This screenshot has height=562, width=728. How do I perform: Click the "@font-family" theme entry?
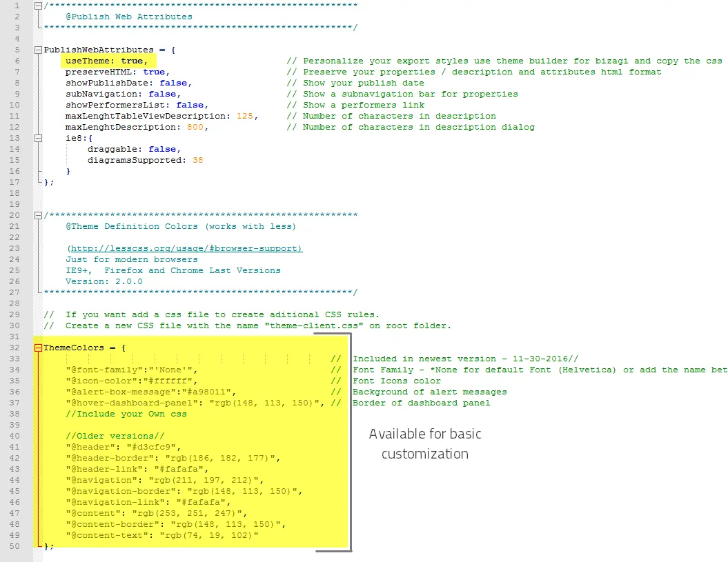(x=131, y=370)
